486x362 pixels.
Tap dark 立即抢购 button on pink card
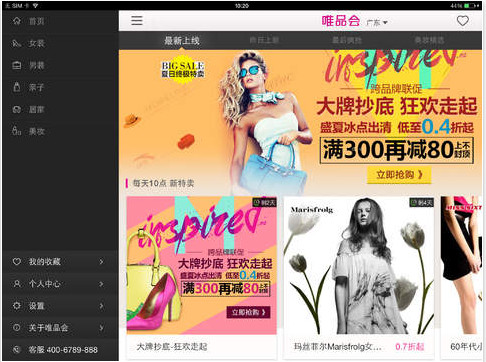coord(248,312)
